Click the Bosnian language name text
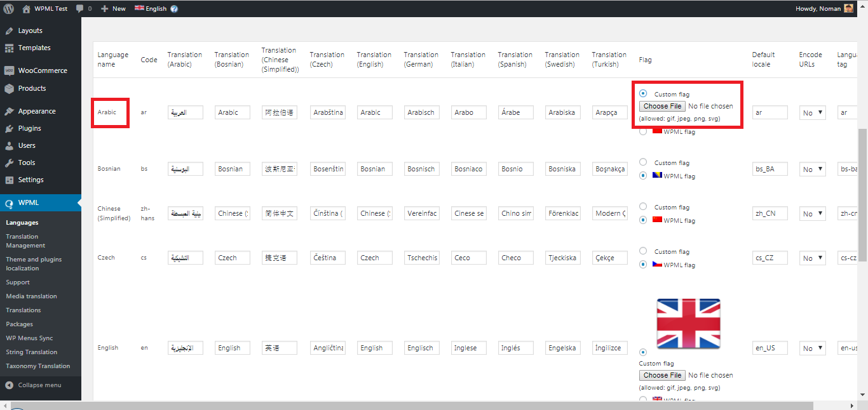Screen dimensions: 868x410 tap(109, 169)
